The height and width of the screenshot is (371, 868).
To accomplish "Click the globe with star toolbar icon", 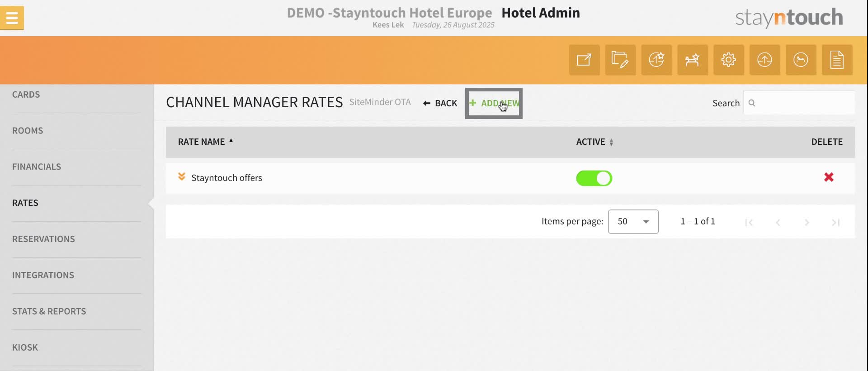I will [656, 60].
